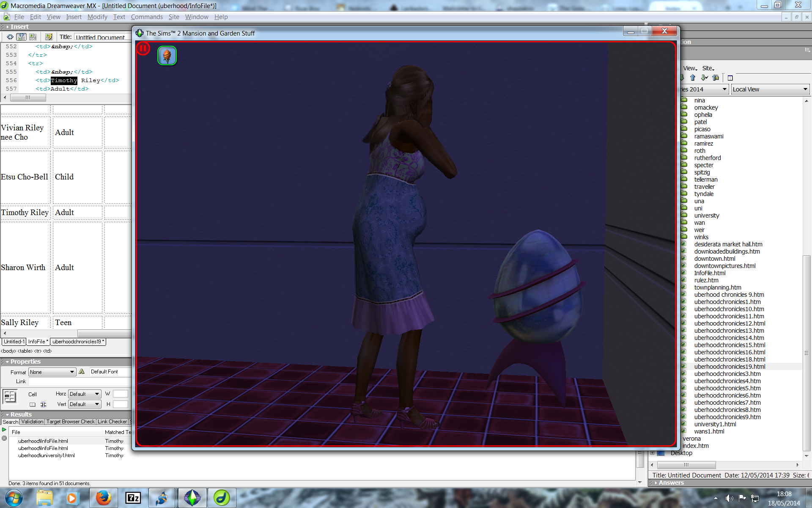812x508 pixels.
Task: Click the Check Out files icon
Action: 705,78
